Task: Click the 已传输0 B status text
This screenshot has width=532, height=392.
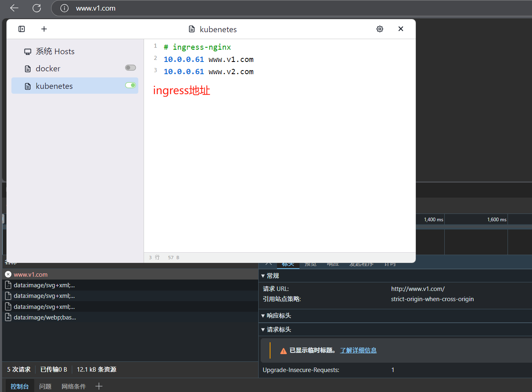Action: [53, 370]
